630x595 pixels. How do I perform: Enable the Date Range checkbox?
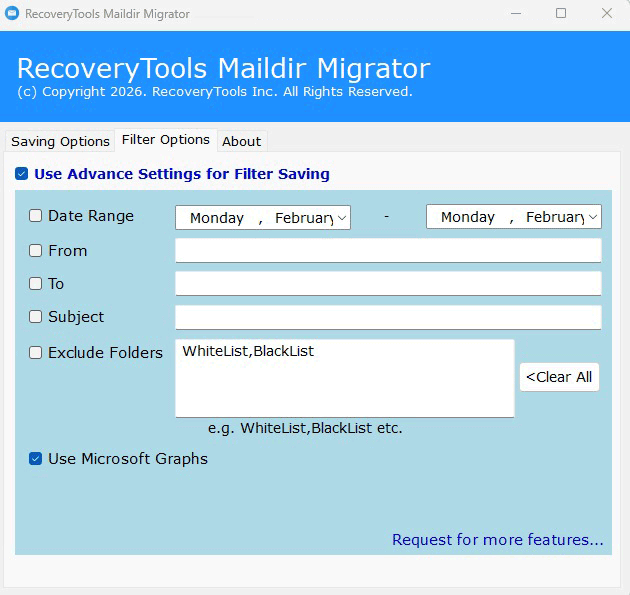35,216
